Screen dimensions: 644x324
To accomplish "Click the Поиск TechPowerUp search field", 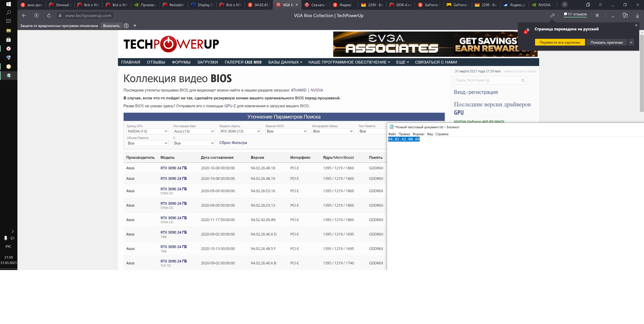I will 486,80.
